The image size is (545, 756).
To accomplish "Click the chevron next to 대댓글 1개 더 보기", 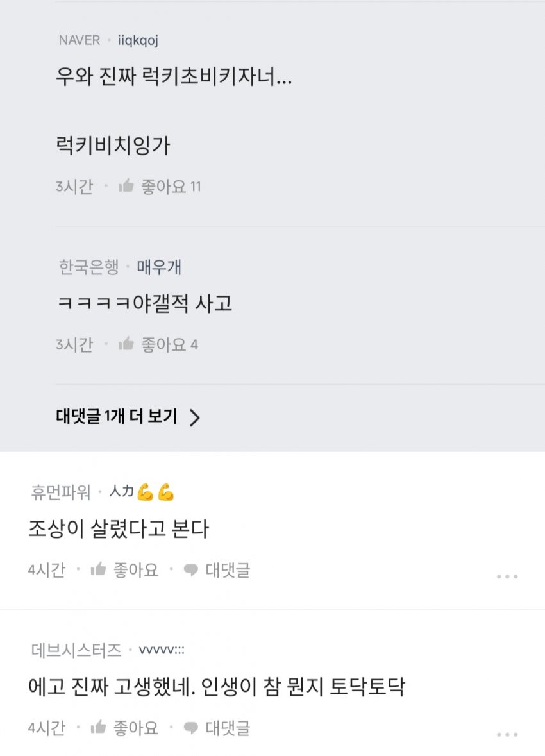I will click(195, 418).
